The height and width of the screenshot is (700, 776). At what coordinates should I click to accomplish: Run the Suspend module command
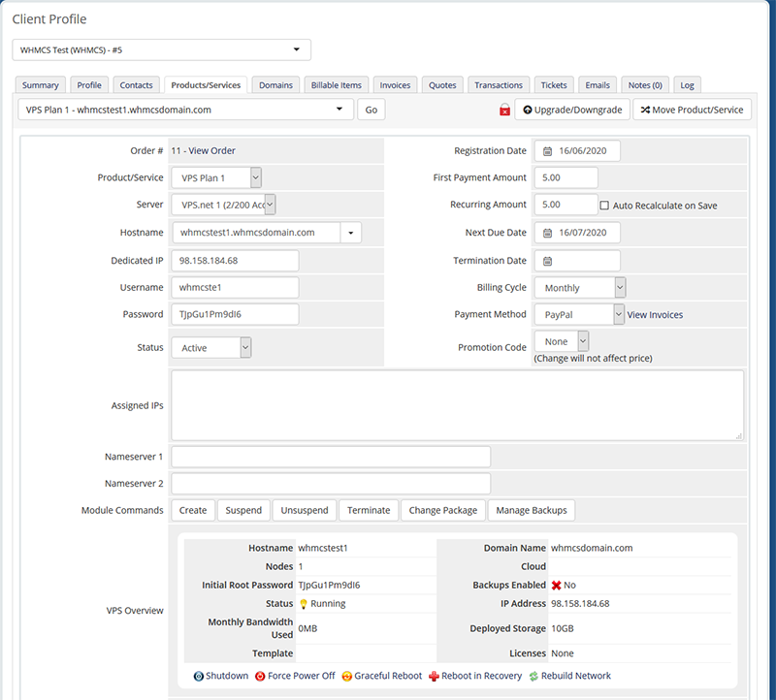coord(243,511)
